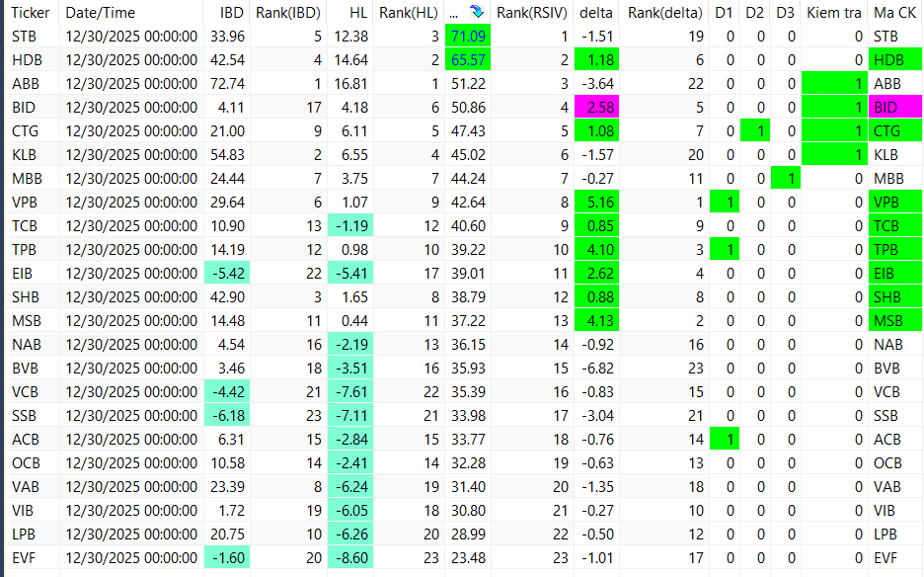Select the KLB ticker in the Ticker column
Viewport: 924px width, 577px height.
point(24,154)
